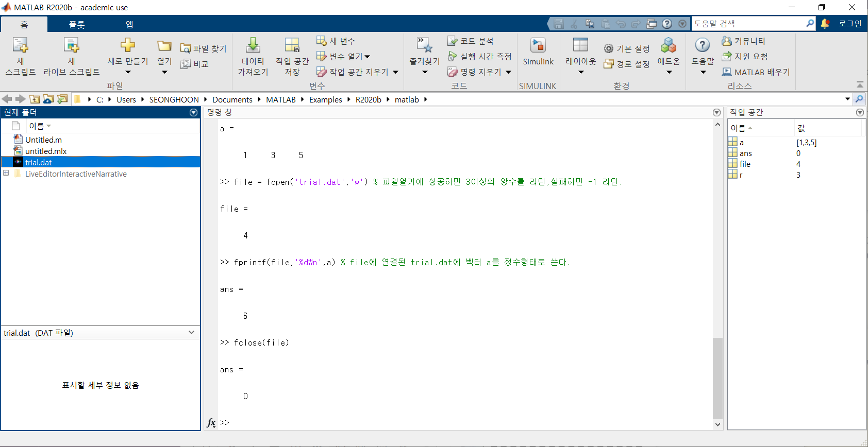Open 애드온 add-ons icon
868x447 pixels.
click(669, 45)
